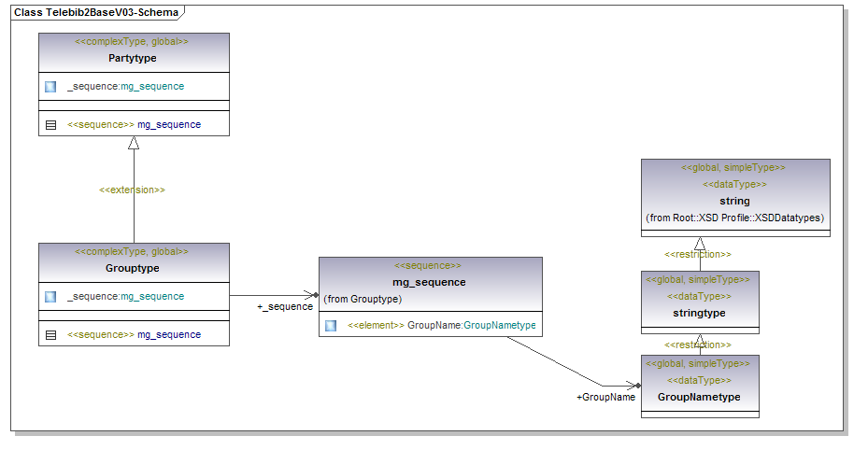The height and width of the screenshot is (450, 868).
Task: Pick the string datatype box
Action: tap(734, 200)
